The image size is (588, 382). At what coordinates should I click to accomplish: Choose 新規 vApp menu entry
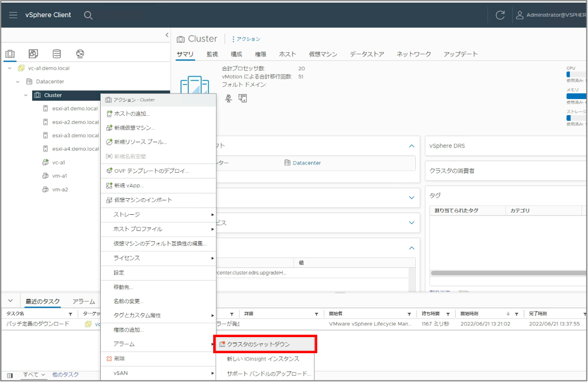158,185
